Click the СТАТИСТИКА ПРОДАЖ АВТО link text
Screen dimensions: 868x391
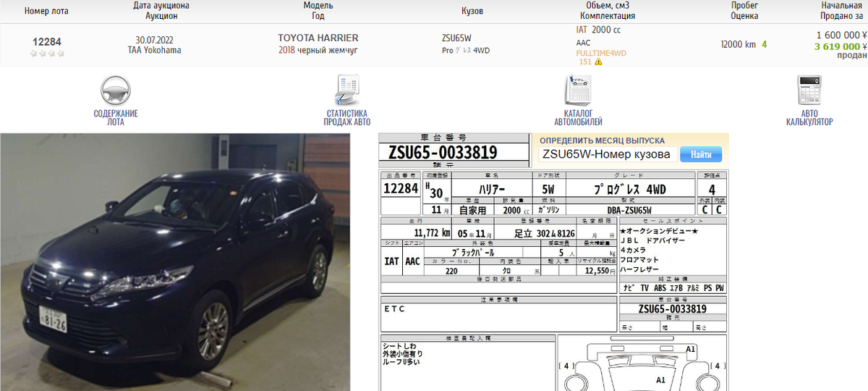[x=347, y=118]
